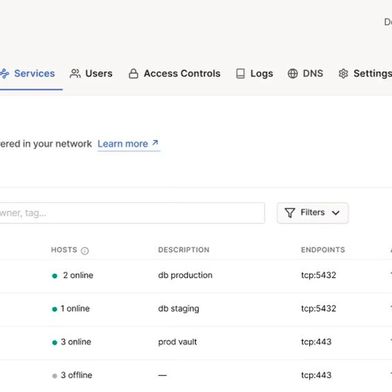The image size is (392, 392).
Task: Open the Filters dropdown
Action: 313,213
